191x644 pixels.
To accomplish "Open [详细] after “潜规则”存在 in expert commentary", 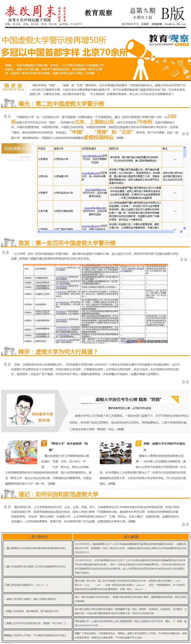I will point(120,429).
